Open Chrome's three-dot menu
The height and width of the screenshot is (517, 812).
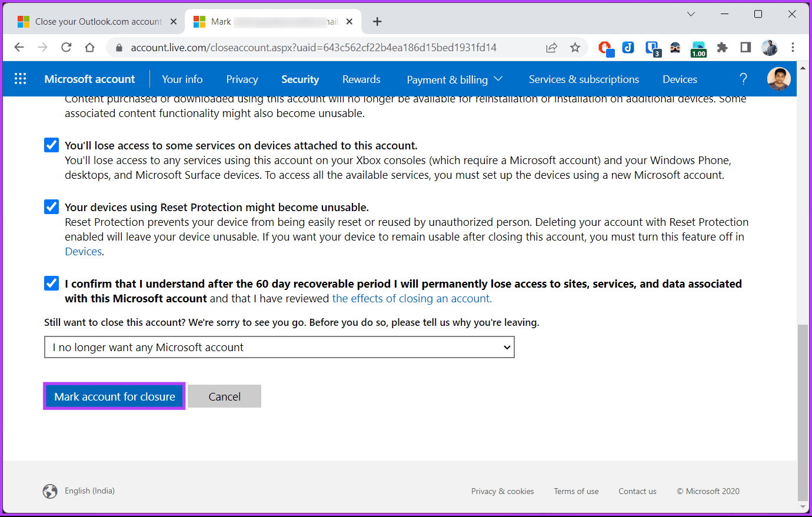[793, 48]
